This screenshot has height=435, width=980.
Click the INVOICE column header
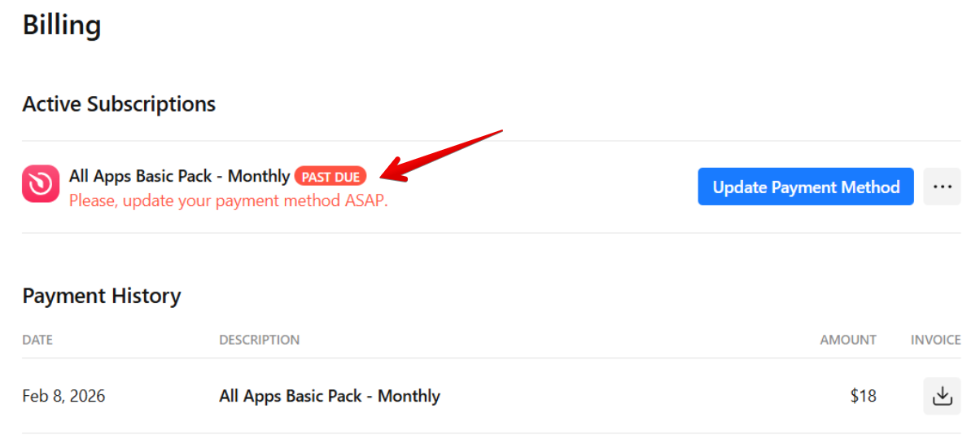tap(935, 340)
